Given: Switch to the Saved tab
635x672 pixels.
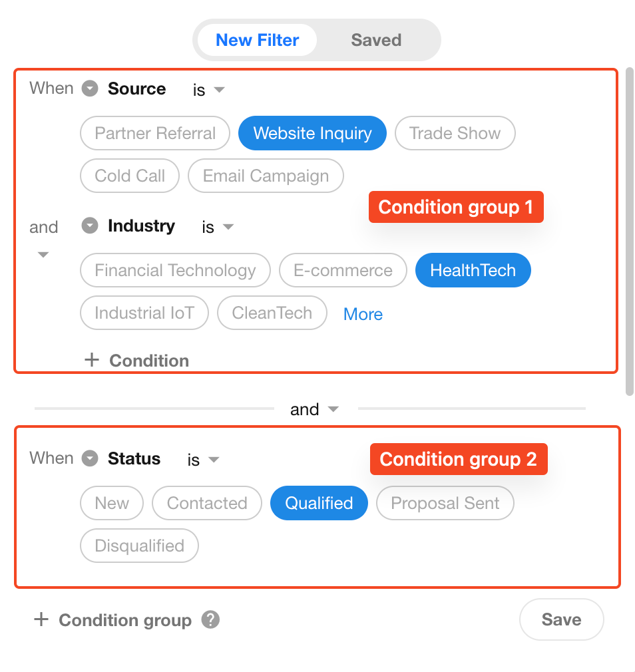Looking at the screenshot, I should coord(376,41).
